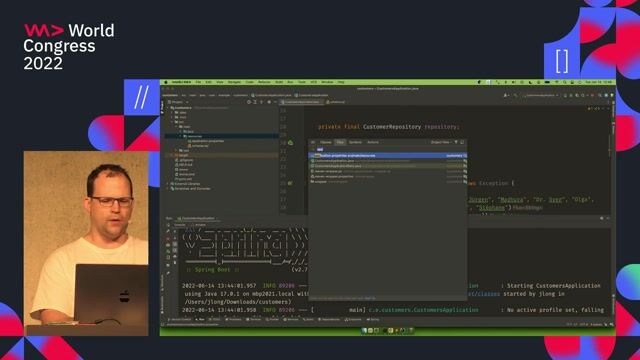
Task: Open the File menu
Action: (x=199, y=82)
